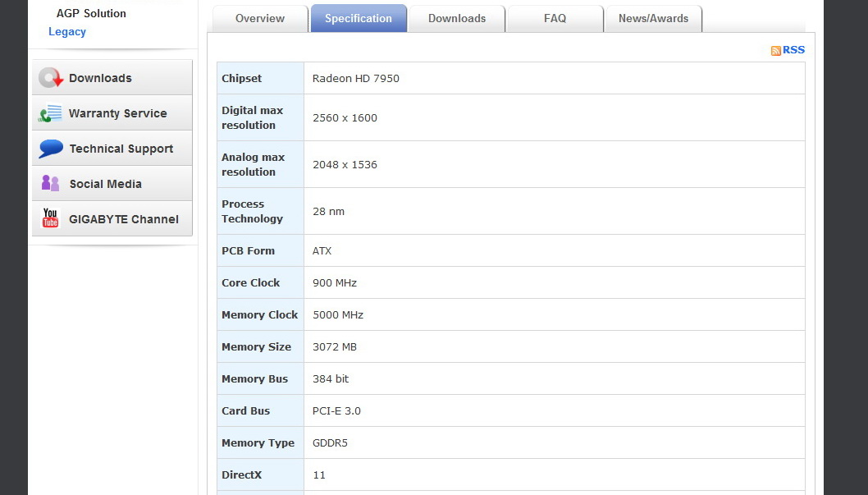Select the Specification tab
The height and width of the screenshot is (495, 868).
[x=359, y=18]
